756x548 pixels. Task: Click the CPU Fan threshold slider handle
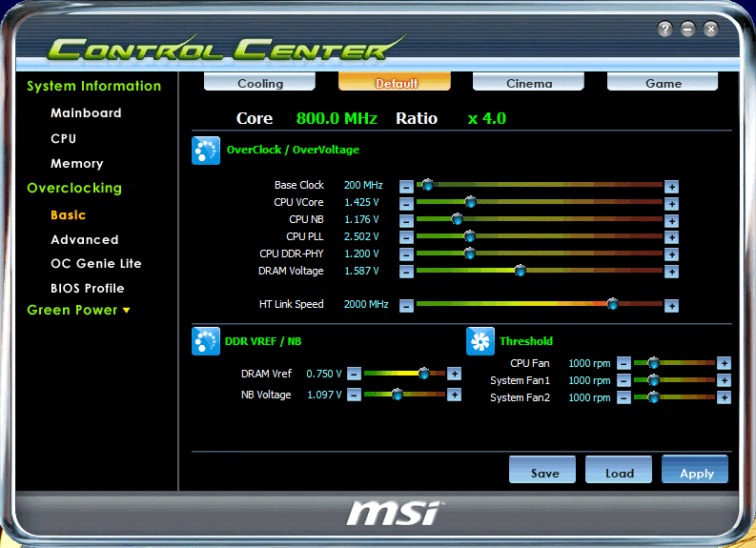click(654, 362)
